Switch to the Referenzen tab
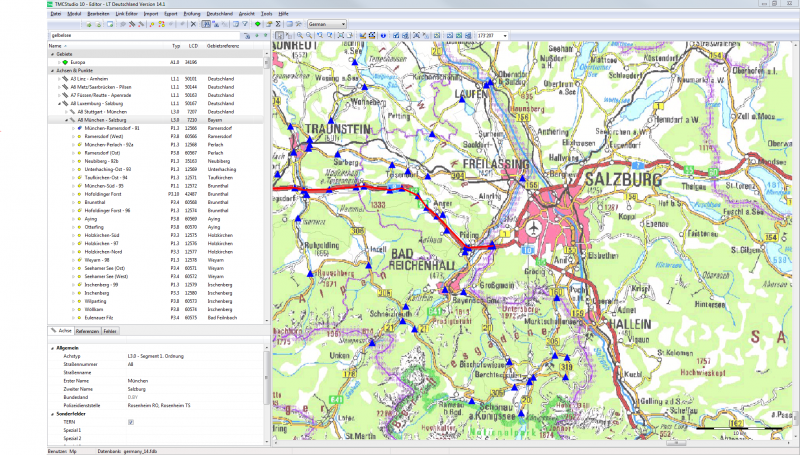800x455 pixels. (87, 330)
